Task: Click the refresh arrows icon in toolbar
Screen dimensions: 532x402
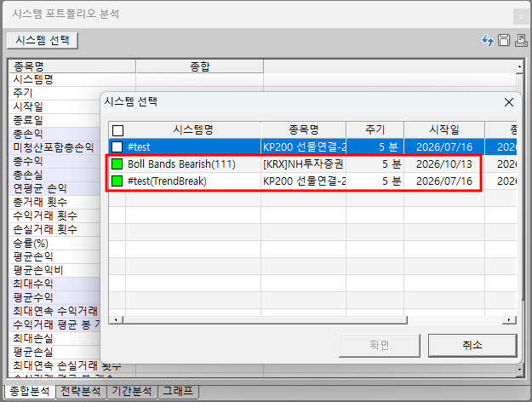Action: [488, 40]
